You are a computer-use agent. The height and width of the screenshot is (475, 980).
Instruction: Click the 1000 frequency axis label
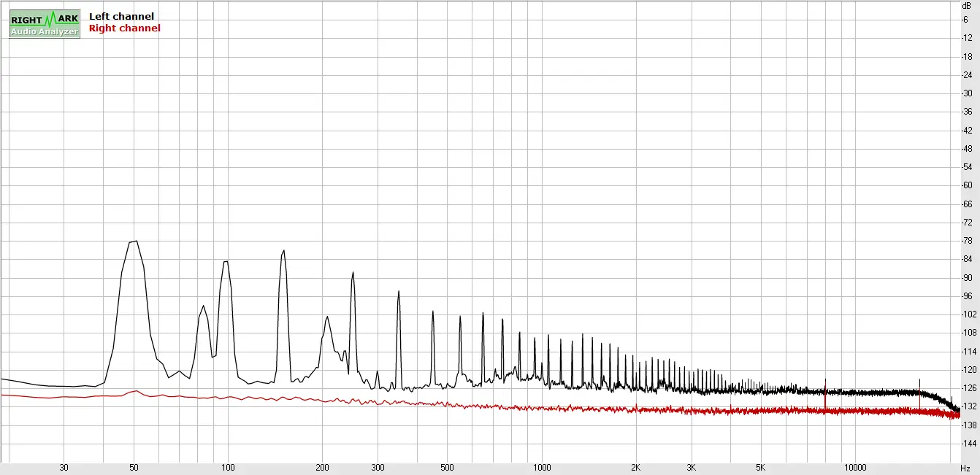point(542,468)
